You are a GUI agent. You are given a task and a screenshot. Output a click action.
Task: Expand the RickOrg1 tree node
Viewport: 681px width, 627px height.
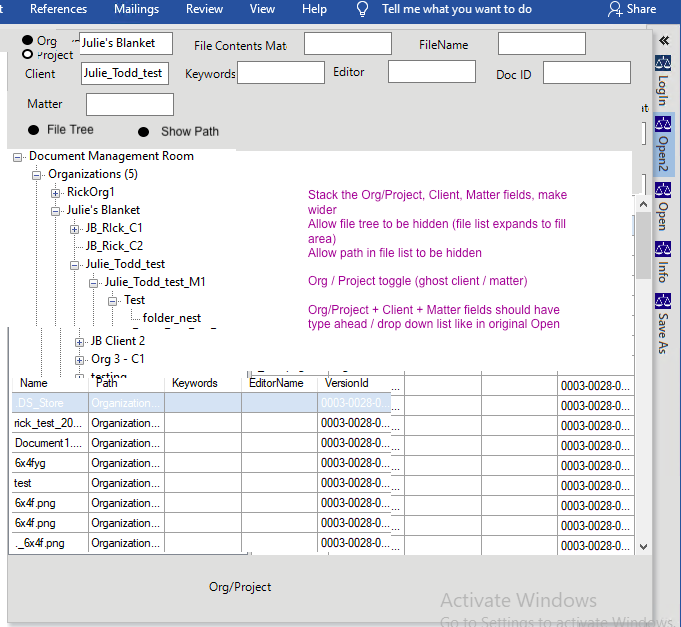coord(55,193)
